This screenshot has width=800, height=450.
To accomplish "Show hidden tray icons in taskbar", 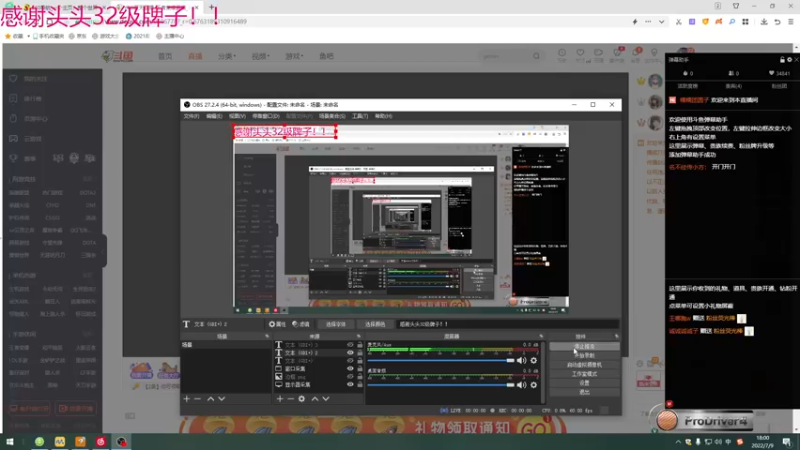I will [x=678, y=442].
